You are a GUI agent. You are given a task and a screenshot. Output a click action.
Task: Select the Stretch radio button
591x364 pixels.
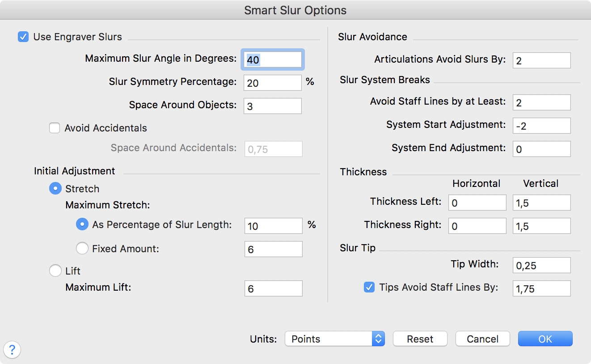click(55, 189)
